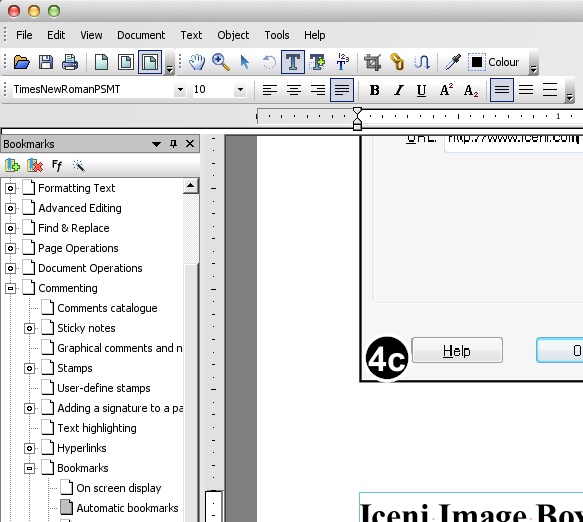Pin the Bookmarks panel

pyautogui.click(x=173, y=144)
